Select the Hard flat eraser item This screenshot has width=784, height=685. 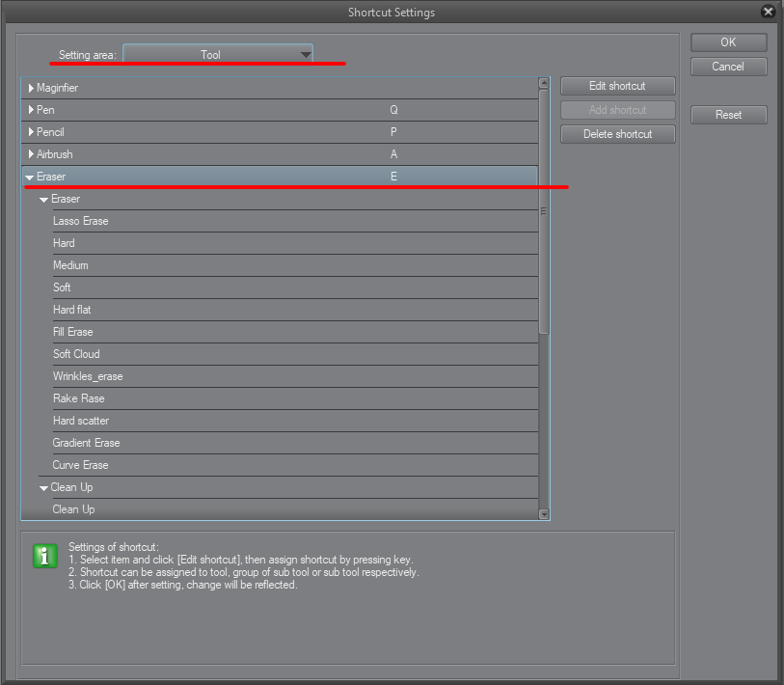click(x=72, y=310)
